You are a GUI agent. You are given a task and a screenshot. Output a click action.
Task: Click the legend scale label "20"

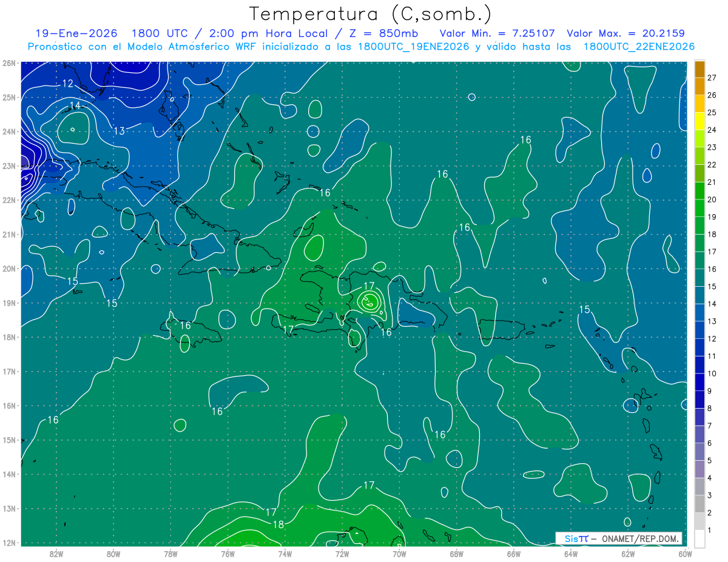tap(712, 199)
